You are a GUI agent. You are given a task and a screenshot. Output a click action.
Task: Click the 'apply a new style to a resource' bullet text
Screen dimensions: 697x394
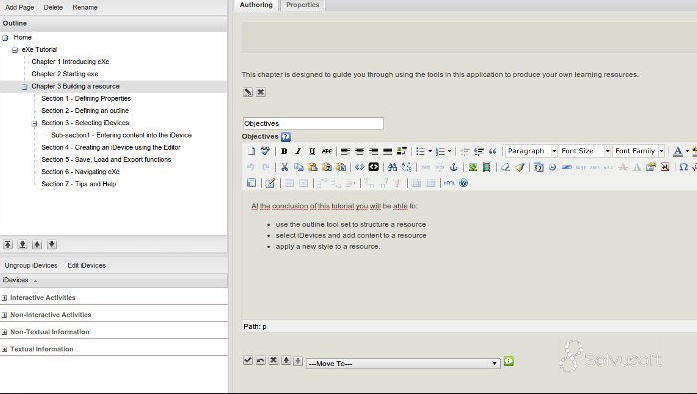point(328,247)
